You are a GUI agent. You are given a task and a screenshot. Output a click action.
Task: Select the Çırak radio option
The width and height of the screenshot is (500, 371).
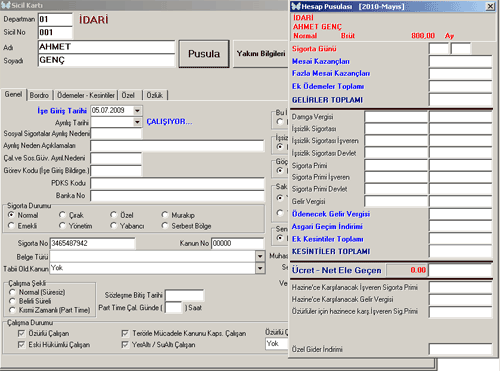pyautogui.click(x=62, y=215)
